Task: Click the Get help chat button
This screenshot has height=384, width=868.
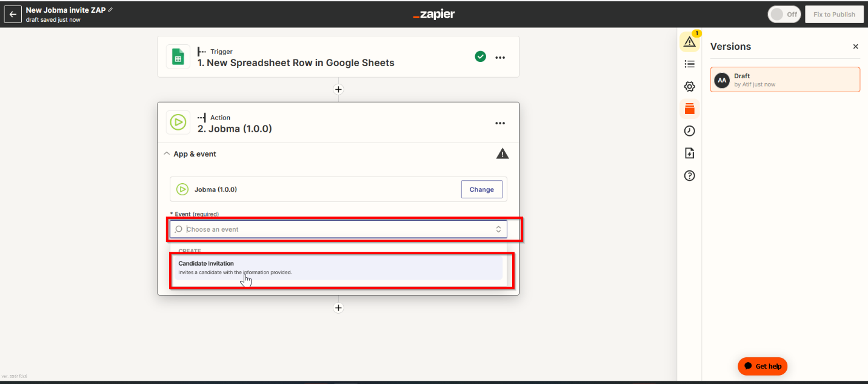Action: tap(763, 366)
